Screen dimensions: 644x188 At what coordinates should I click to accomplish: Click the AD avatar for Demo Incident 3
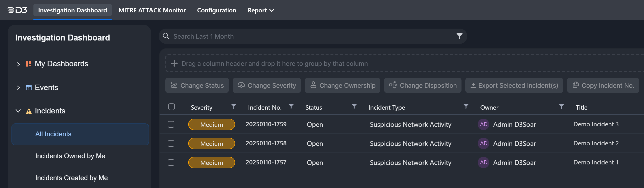483,124
